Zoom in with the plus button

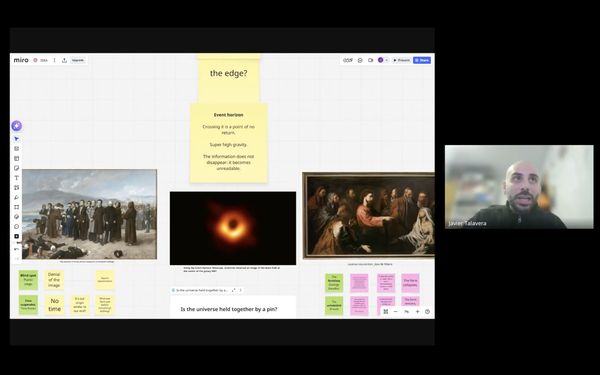point(417,311)
